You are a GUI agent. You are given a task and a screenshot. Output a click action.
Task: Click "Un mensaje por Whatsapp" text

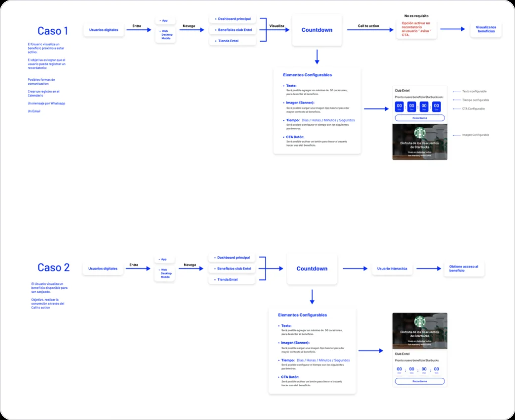tap(47, 104)
